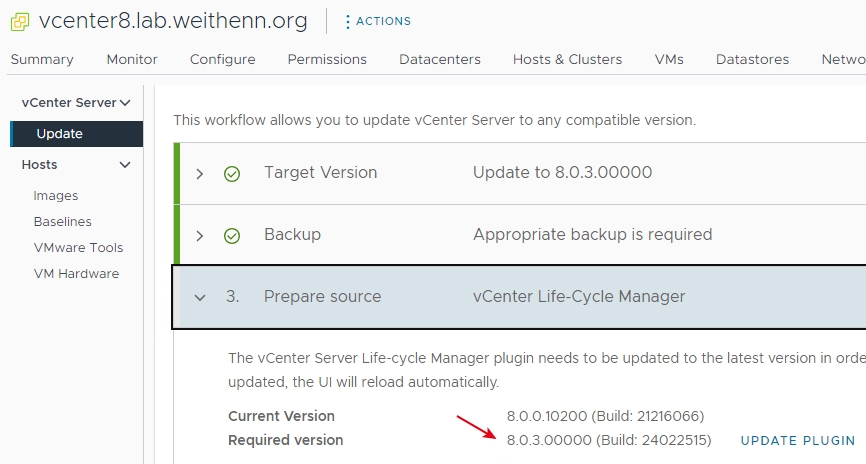Click the green check icon for Target Version

[232, 174]
